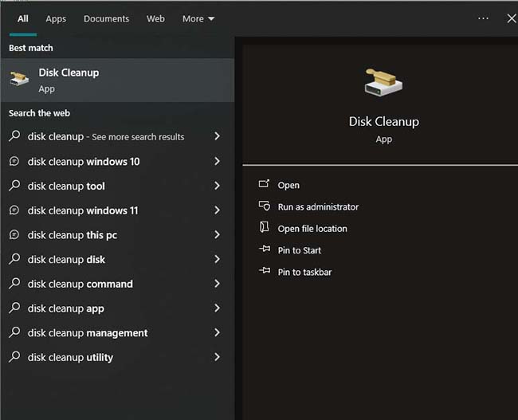This screenshot has width=518, height=420.
Task: Expand arrow for 'disk cleanup command'
Action: [x=217, y=284]
